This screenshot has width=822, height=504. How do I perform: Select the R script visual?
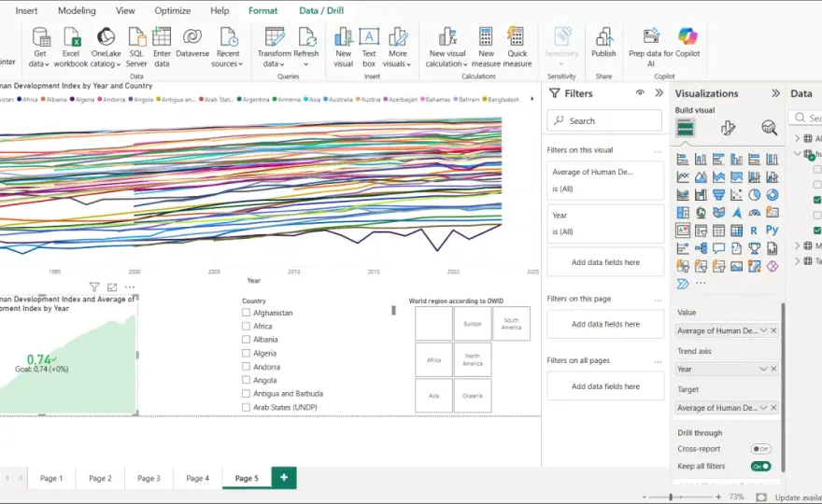tap(754, 231)
